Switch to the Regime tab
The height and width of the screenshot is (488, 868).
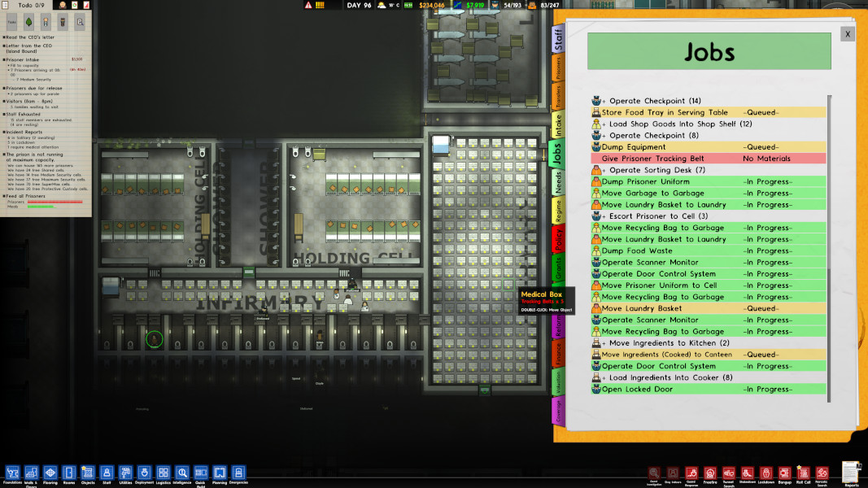point(558,211)
